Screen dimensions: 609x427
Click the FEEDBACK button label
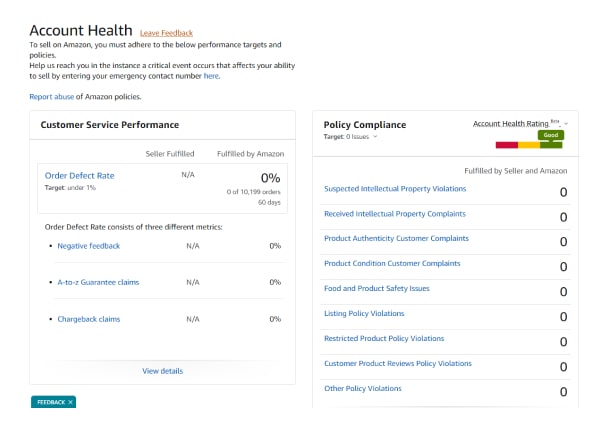(50, 402)
